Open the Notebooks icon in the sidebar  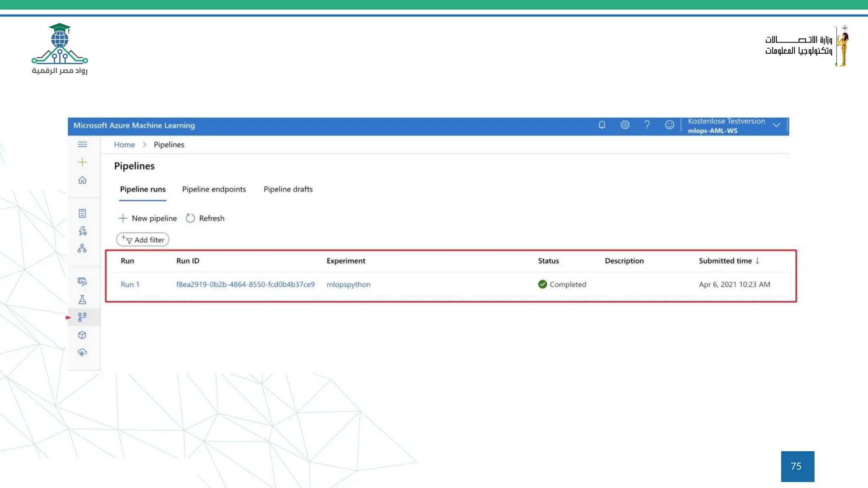(82, 213)
